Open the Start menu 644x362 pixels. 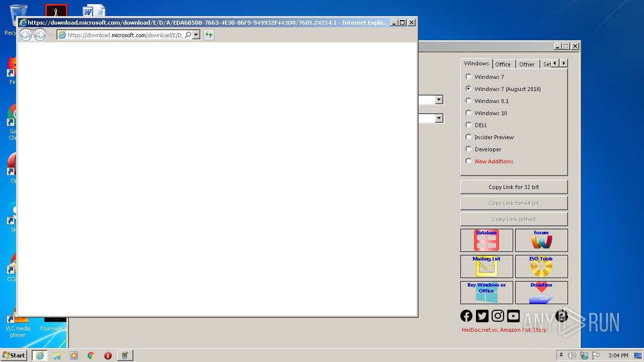click(14, 355)
